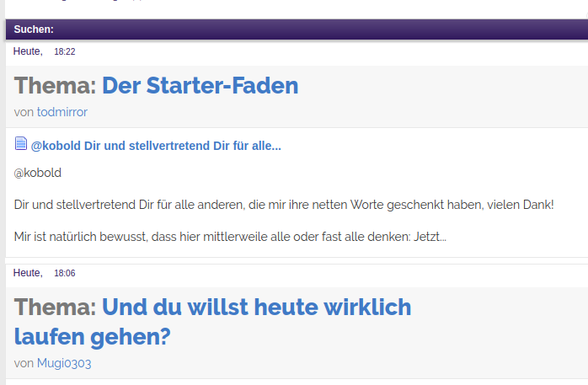Click the excerpt starting 'Mir ist natürlich bewusst'
Screen dimensions: 588x385
(230, 237)
